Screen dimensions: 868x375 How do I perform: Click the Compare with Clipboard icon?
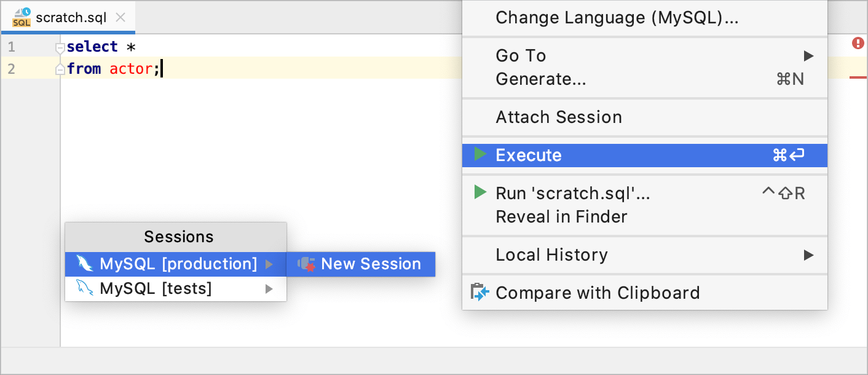tap(480, 293)
